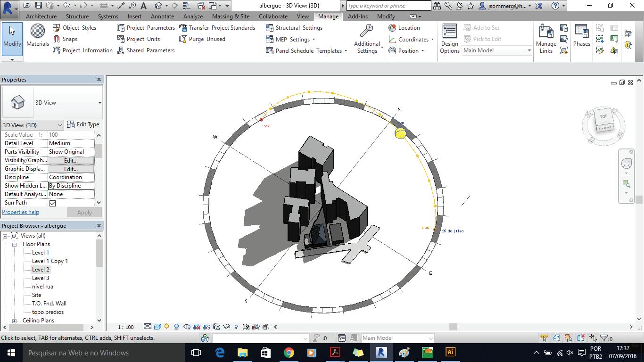
Task: Expand the Ceiling Plans tree node
Action: [14, 321]
